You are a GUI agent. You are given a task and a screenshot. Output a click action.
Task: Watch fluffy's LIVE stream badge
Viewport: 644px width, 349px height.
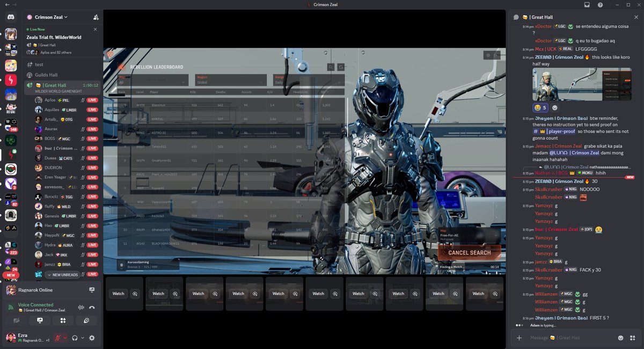tap(92, 206)
